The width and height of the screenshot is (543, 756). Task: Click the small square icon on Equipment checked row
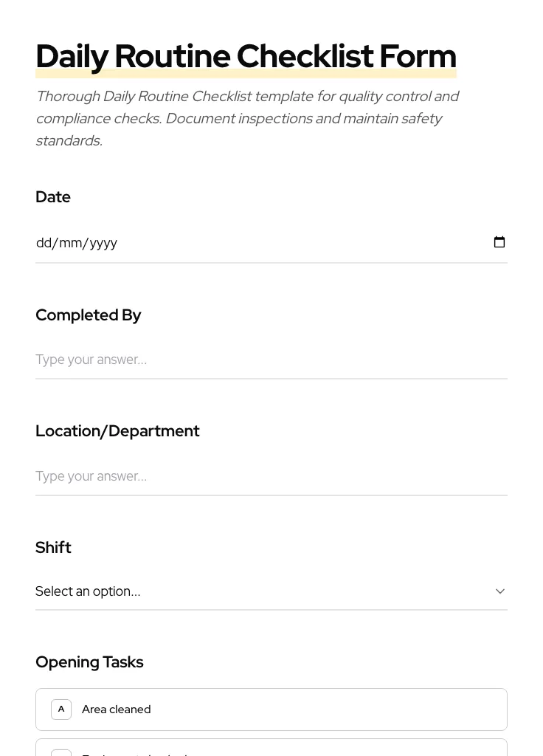click(61, 753)
